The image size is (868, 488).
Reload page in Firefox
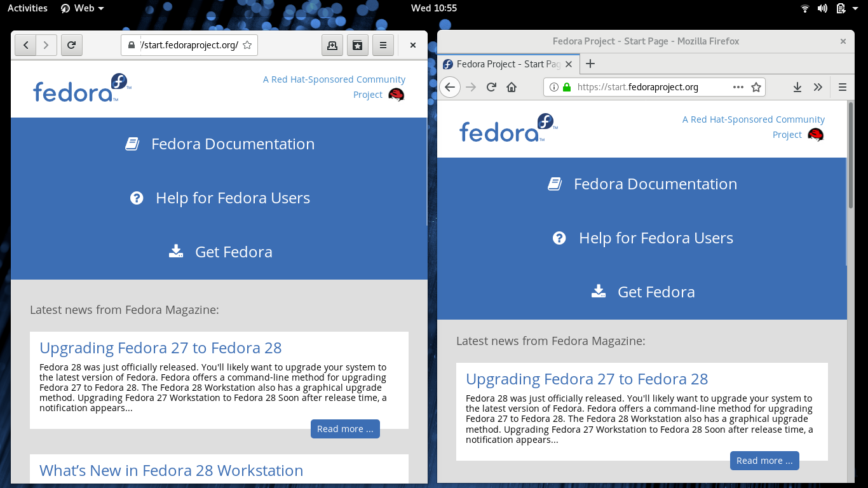pos(491,87)
